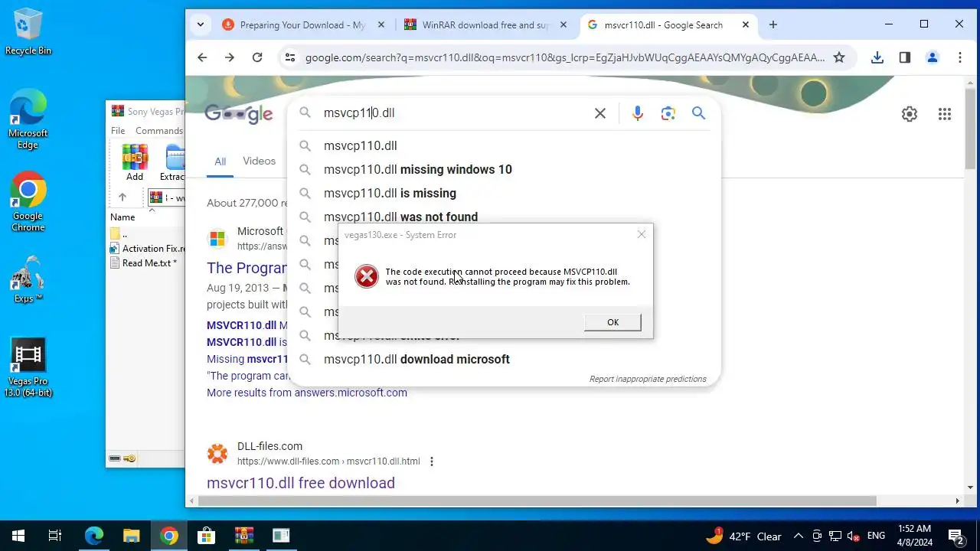Open Google Lens image search icon
This screenshot has width=980, height=551.
[668, 113]
